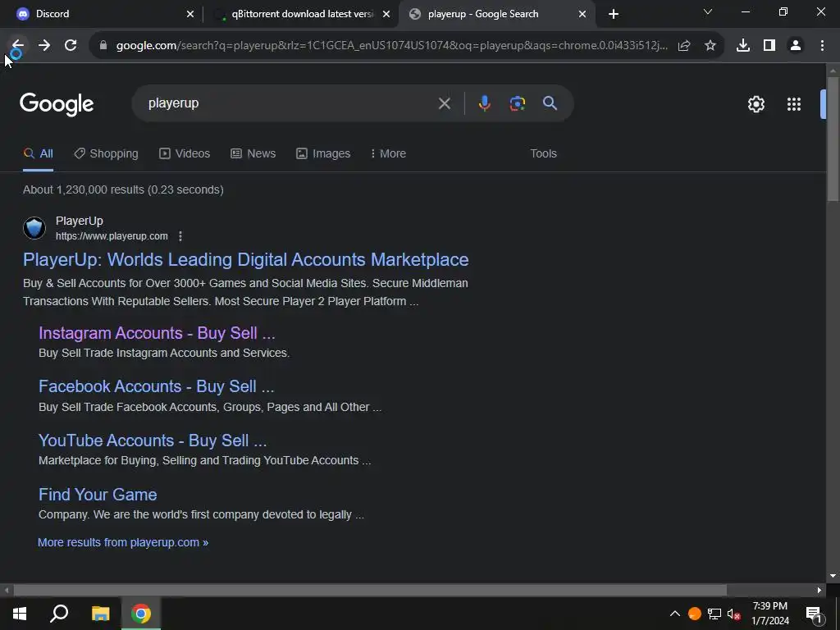Search by image with Google Lens icon

(518, 103)
